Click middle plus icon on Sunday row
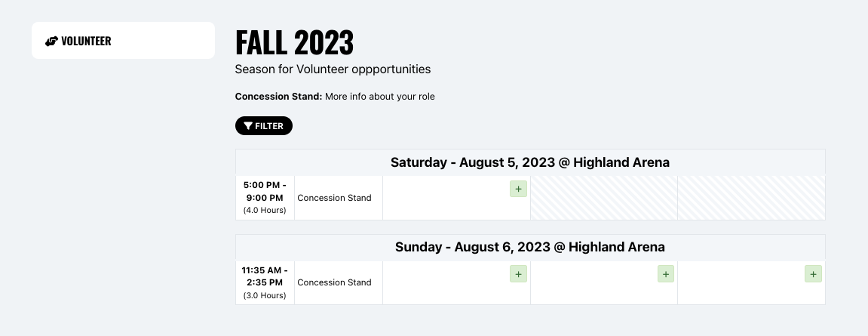868x336 pixels. click(665, 273)
